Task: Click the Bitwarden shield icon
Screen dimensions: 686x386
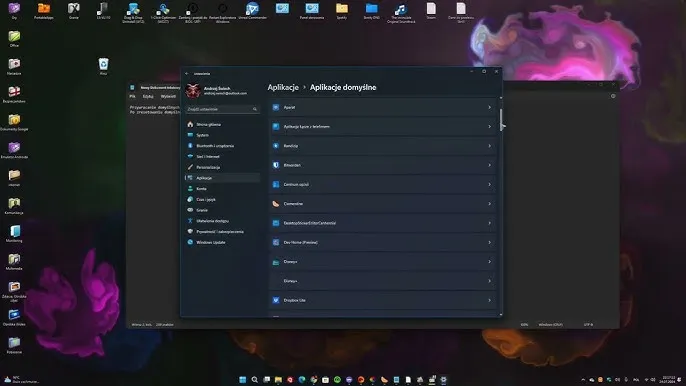Action: [x=276, y=165]
